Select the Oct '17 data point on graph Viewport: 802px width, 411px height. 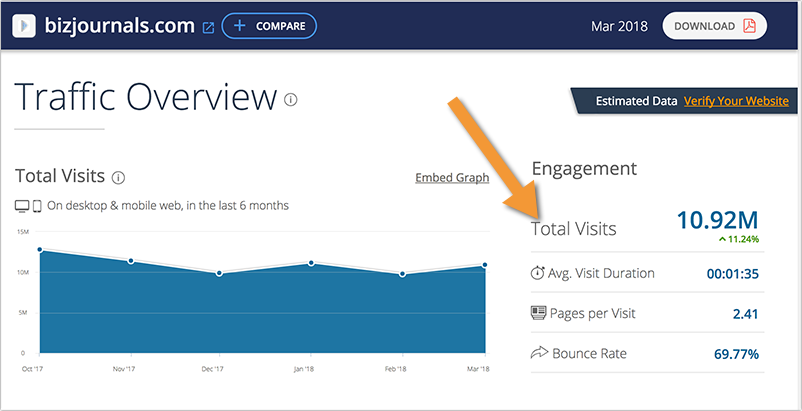[40, 250]
